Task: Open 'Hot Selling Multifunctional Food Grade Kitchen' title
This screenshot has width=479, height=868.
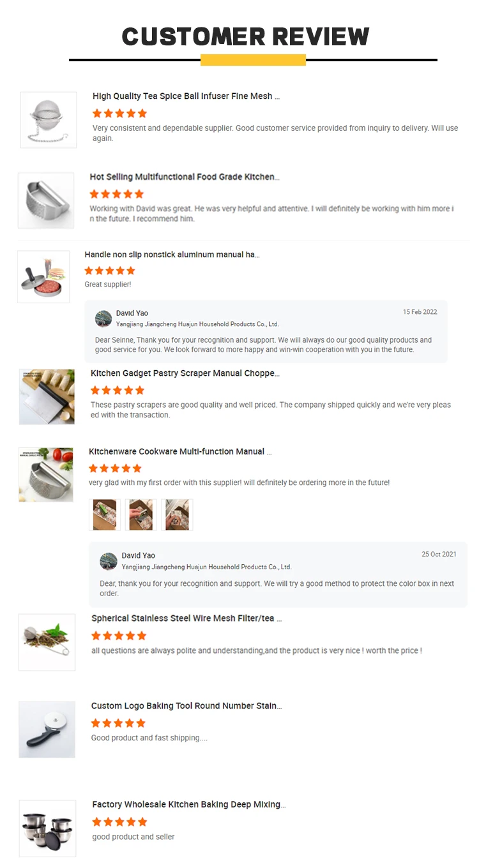Action: (185, 177)
